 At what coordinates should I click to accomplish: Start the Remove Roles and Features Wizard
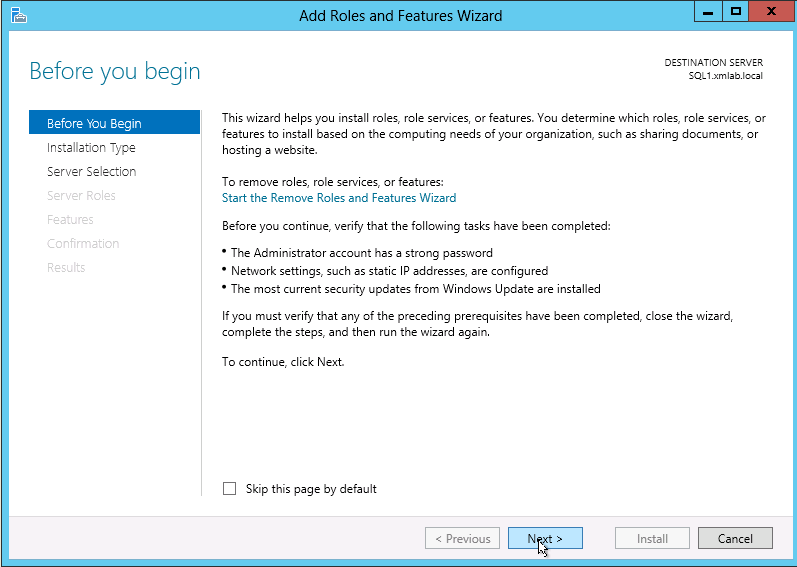tap(338, 198)
